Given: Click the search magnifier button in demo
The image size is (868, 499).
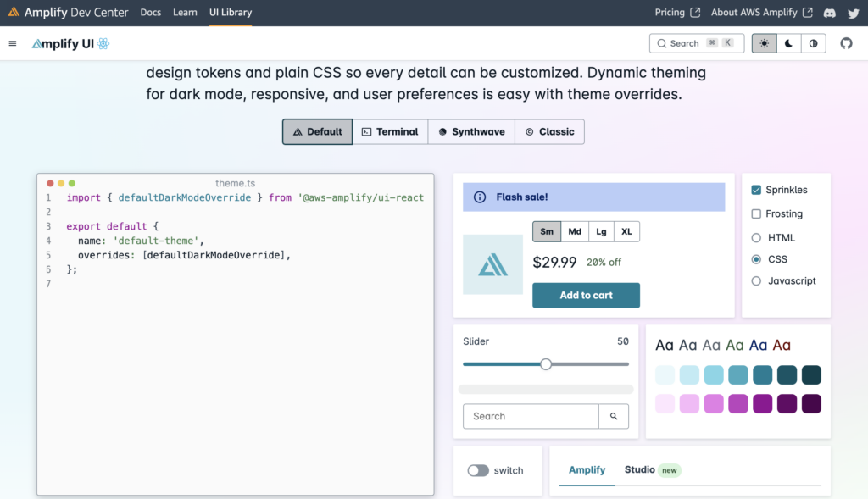Looking at the screenshot, I should pos(614,416).
